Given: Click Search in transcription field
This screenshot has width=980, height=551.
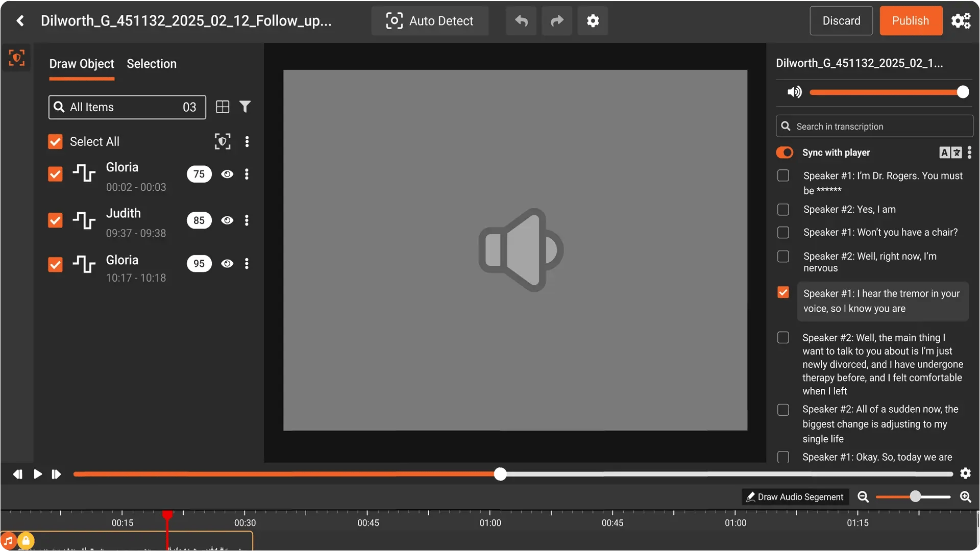Looking at the screenshot, I should coord(874,126).
